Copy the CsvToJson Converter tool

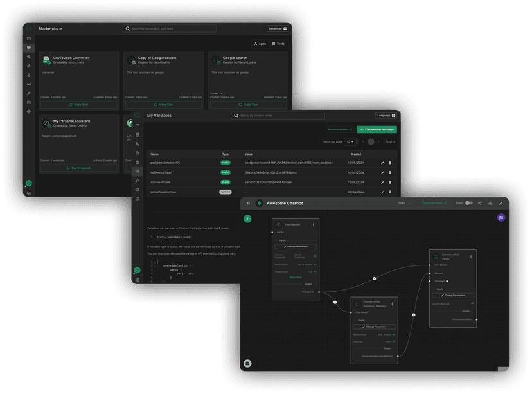(x=79, y=105)
